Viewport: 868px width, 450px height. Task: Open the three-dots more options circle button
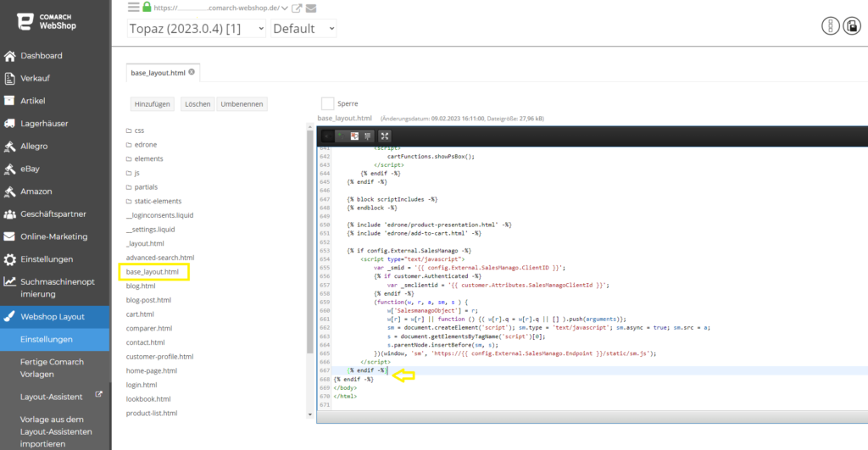point(831,25)
